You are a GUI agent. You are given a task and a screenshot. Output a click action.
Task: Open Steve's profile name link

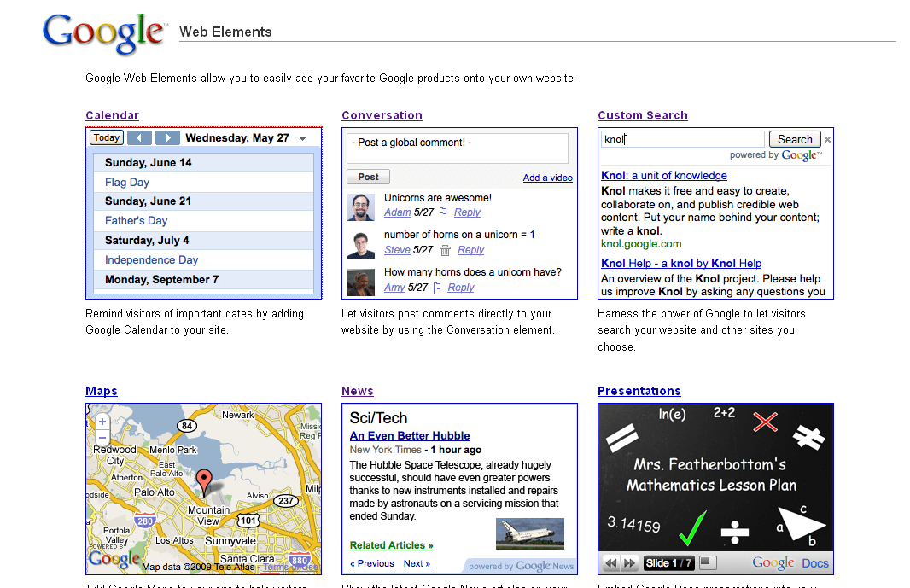coord(397,249)
